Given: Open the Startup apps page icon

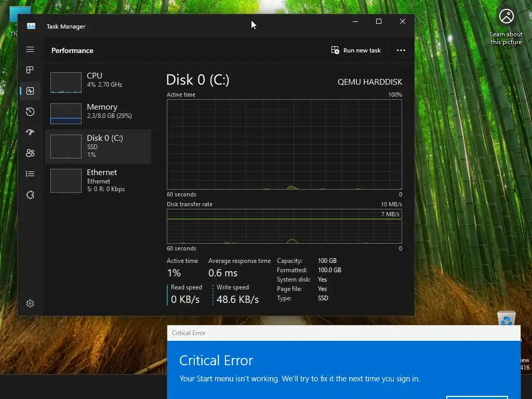Looking at the screenshot, I should click(x=30, y=132).
